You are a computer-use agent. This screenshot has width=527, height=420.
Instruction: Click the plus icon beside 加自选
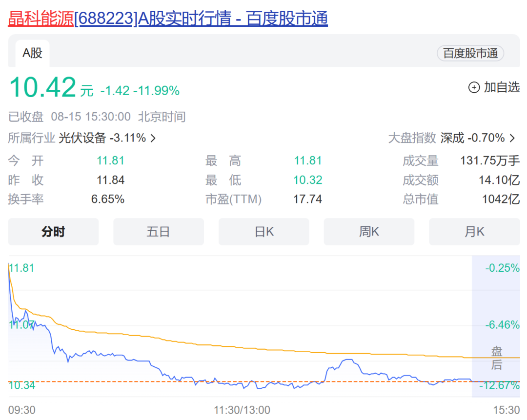474,87
